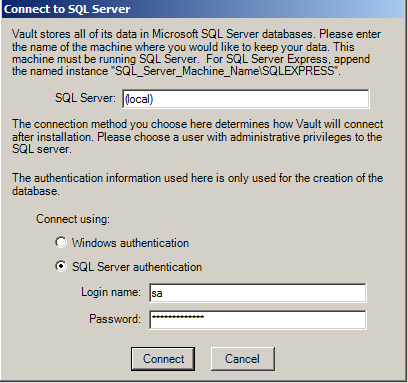Click the 'Connect using:' label
This screenshot has width=408, height=383.
click(x=73, y=219)
